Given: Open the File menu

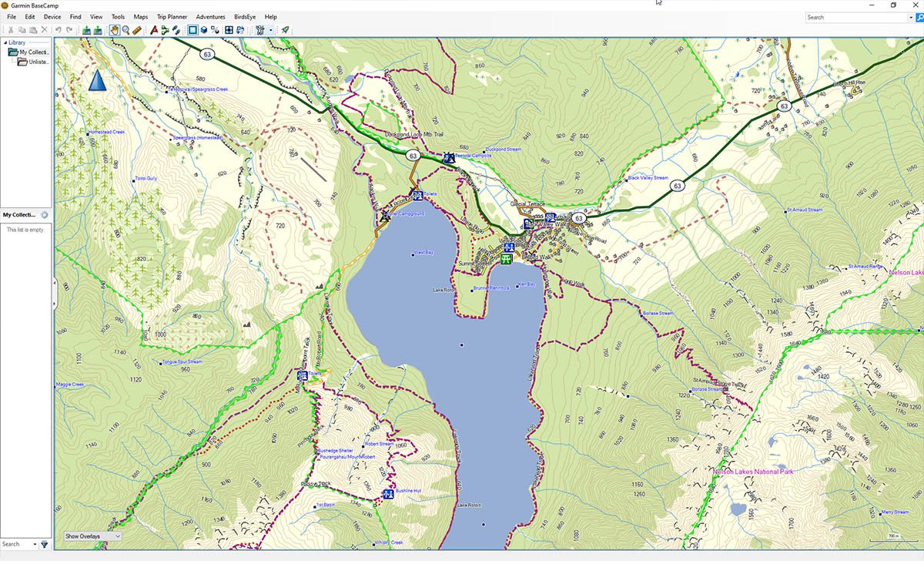Looking at the screenshot, I should click(12, 16).
